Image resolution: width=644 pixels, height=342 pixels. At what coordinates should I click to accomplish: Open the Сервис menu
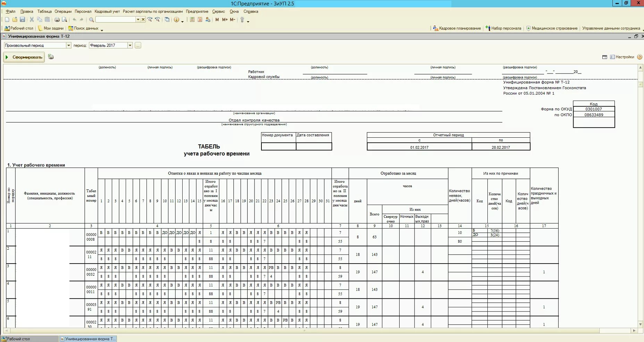[219, 11]
